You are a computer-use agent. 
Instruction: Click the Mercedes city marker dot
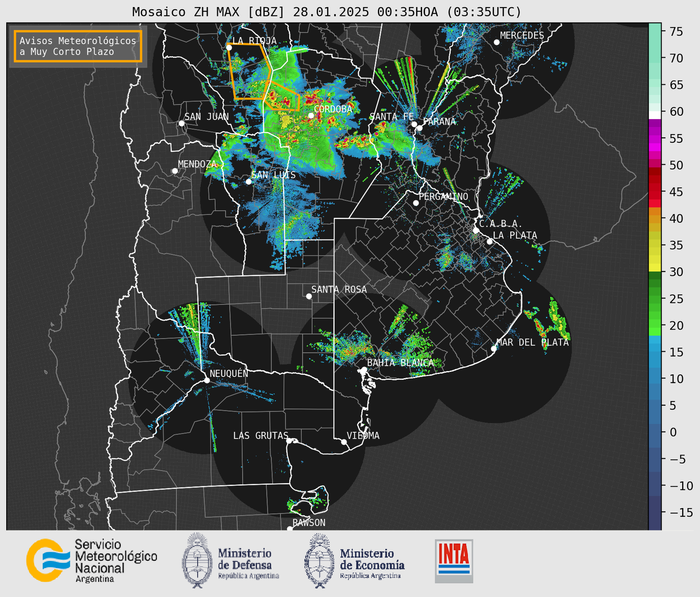[x=497, y=42]
